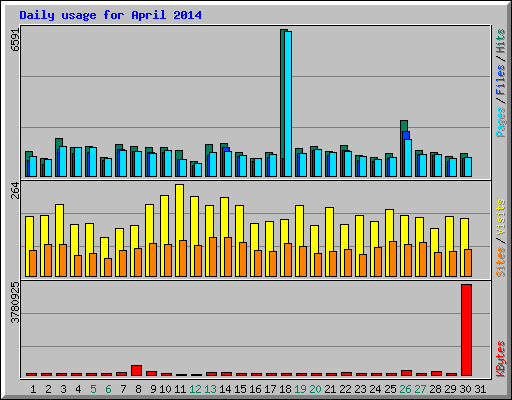Click the 'Files' legend label
Image resolution: width=512 pixels, height=400 pixels.
[x=501, y=80]
